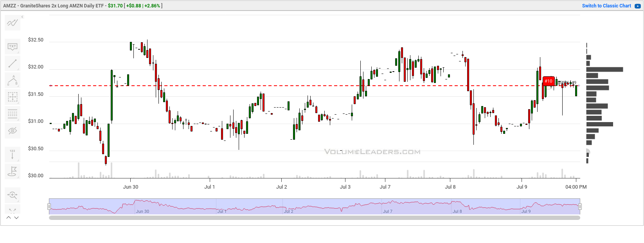Click the toolbar scroll-down caret

click(x=16, y=218)
